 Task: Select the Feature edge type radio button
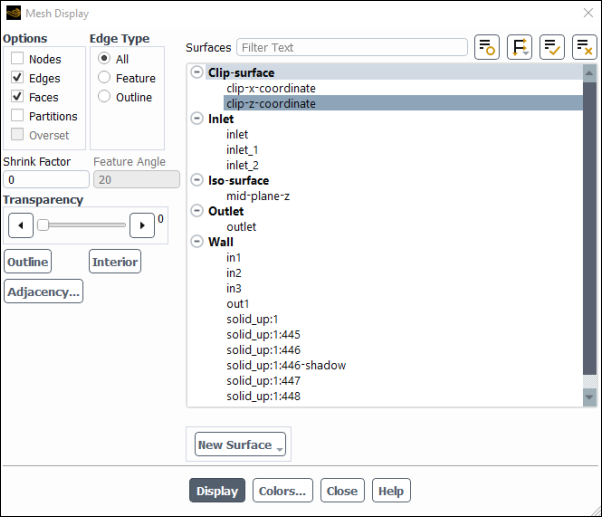coord(104,78)
